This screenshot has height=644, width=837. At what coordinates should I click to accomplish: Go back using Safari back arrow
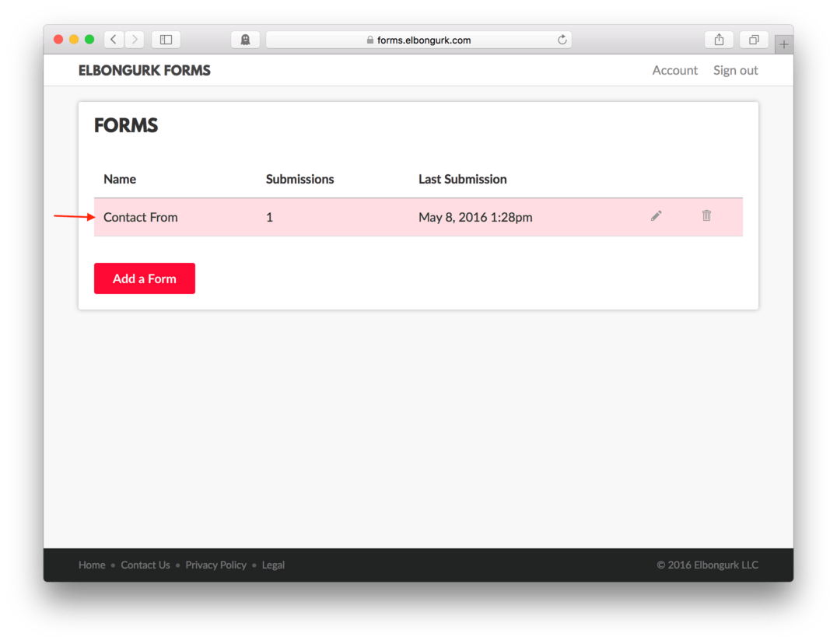pyautogui.click(x=114, y=40)
